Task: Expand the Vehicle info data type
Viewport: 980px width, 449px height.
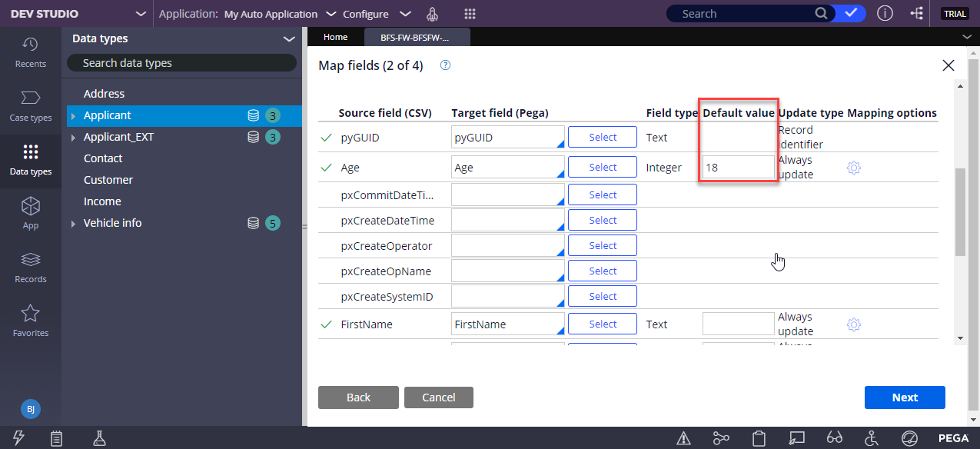Action: tap(74, 223)
